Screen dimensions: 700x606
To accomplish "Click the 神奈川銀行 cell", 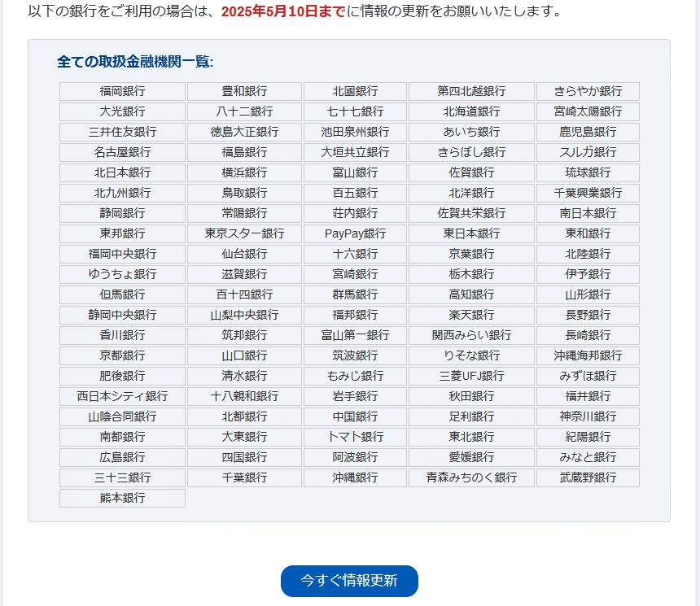I will (x=588, y=416).
